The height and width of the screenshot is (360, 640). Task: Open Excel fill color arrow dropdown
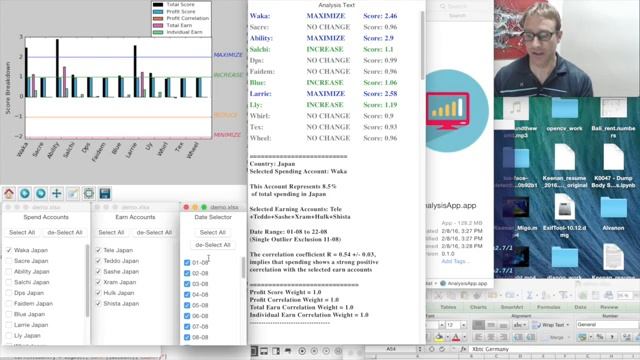tap(447, 338)
